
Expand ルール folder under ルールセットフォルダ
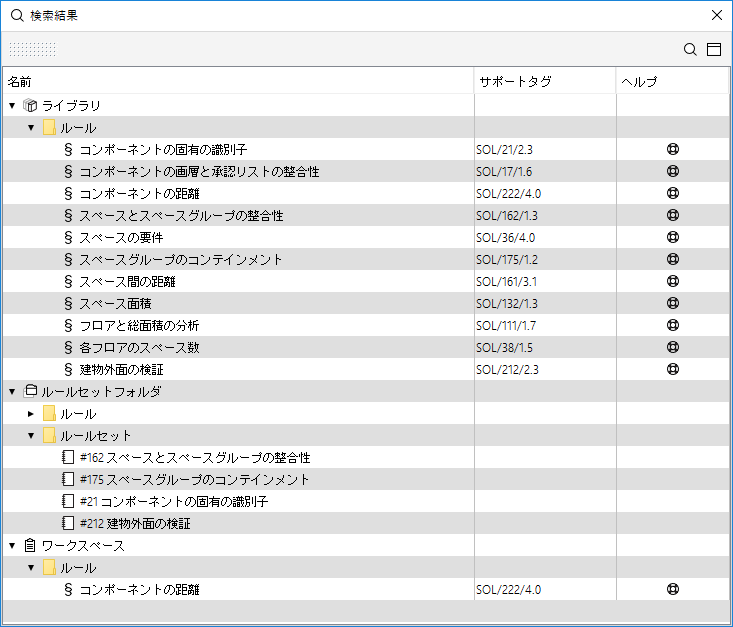31,414
